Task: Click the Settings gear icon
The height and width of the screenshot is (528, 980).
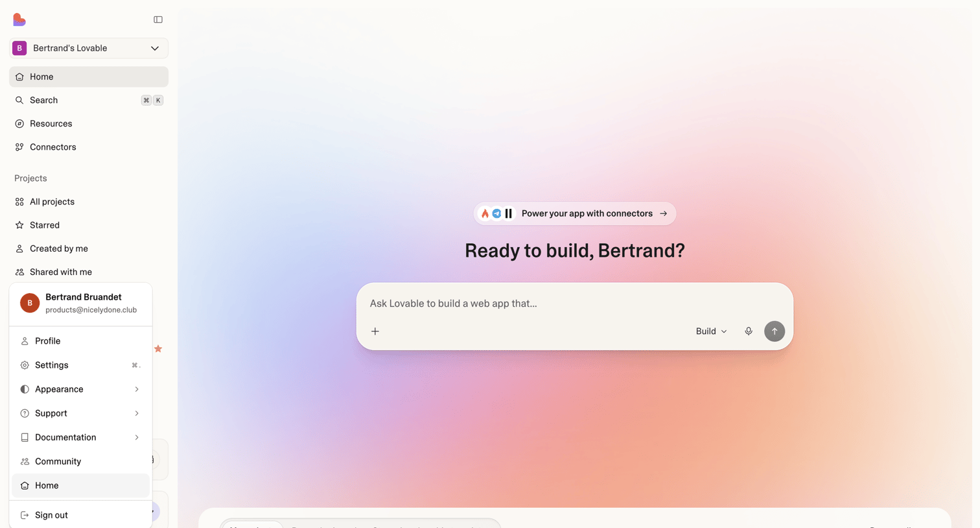Action: [x=25, y=365]
